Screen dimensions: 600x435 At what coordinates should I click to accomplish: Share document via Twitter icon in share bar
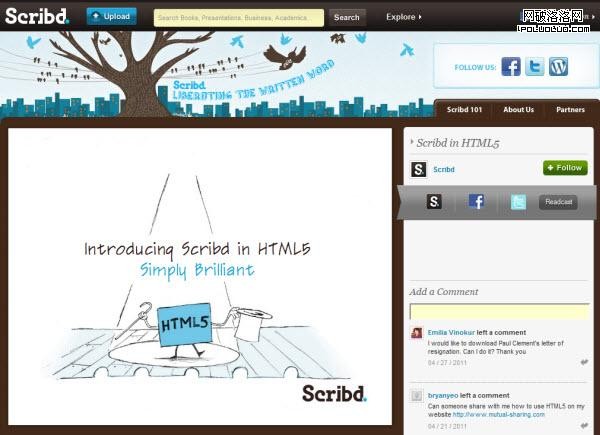tap(518, 202)
